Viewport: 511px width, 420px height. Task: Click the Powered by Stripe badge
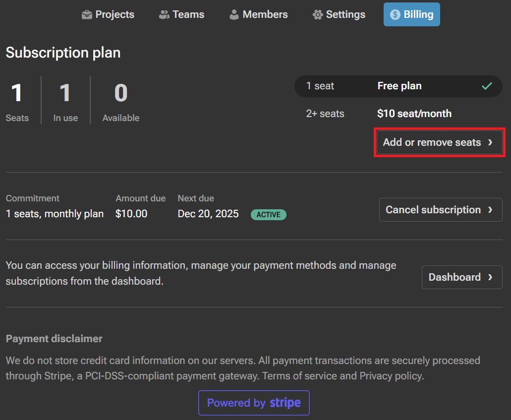(254, 403)
